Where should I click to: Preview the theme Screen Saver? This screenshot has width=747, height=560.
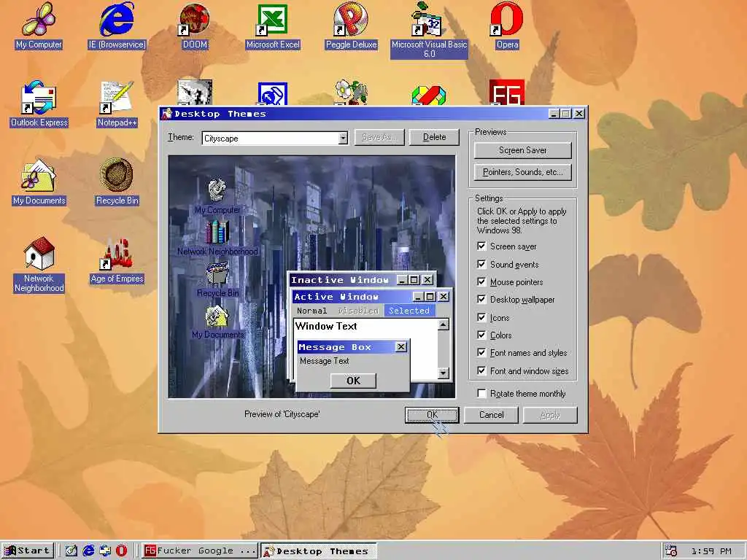522,150
